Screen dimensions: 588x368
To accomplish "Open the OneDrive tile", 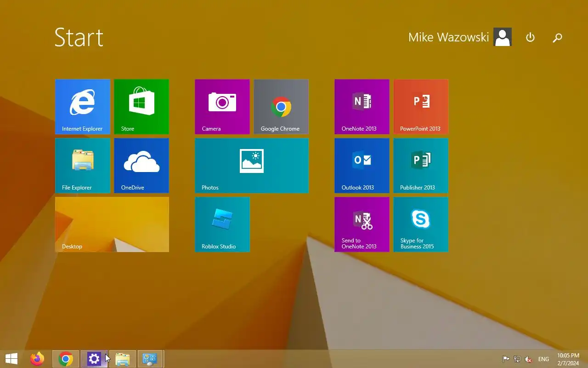I will (141, 166).
